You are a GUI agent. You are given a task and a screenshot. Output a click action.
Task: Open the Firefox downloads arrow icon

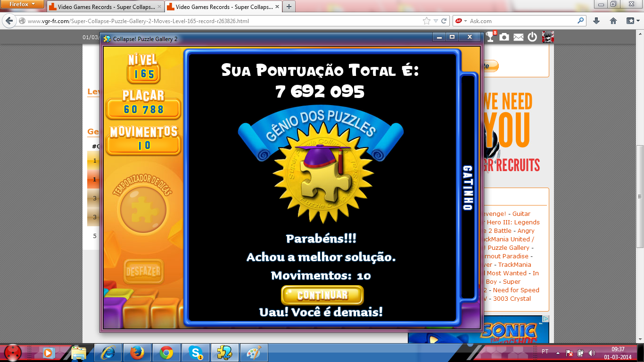click(596, 21)
